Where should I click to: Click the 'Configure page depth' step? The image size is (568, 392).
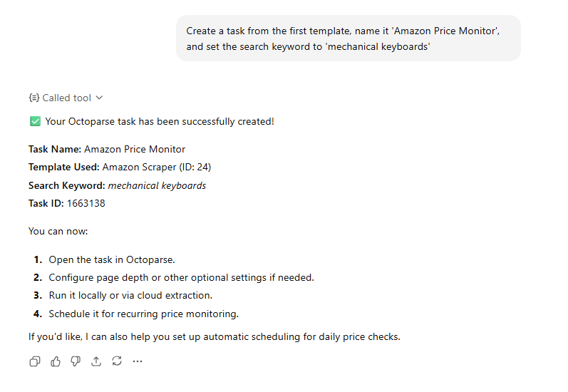click(181, 277)
